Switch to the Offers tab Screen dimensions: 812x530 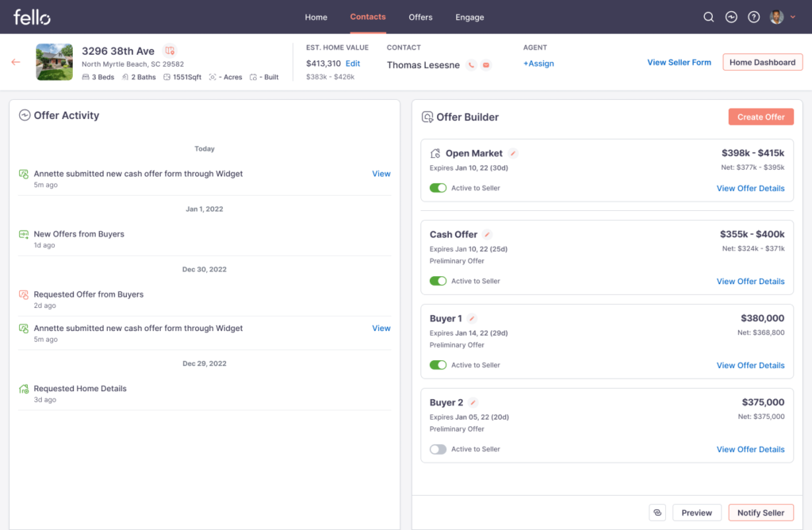click(x=420, y=17)
